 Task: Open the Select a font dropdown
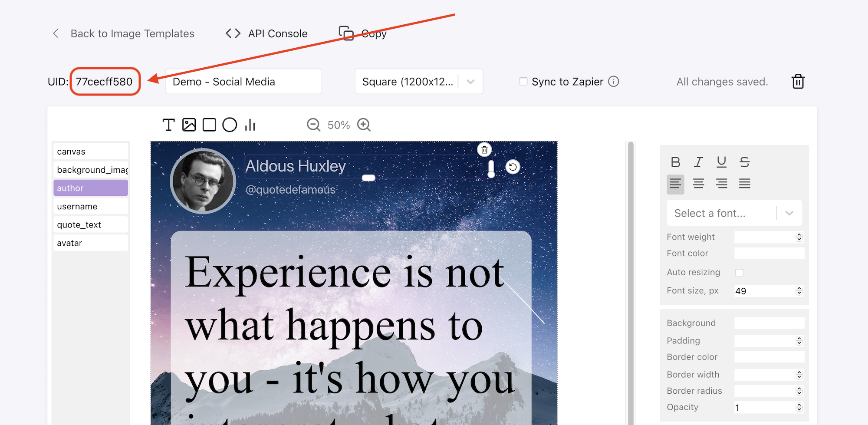tap(733, 213)
